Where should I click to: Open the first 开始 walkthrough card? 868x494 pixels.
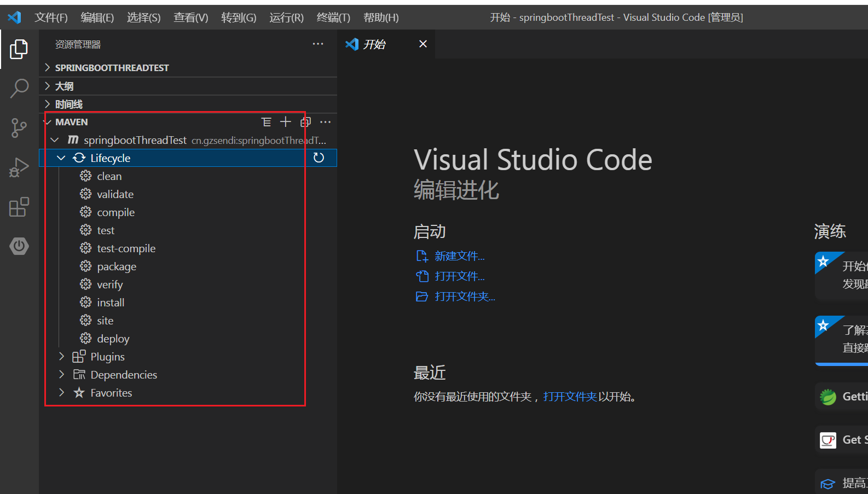(x=841, y=275)
